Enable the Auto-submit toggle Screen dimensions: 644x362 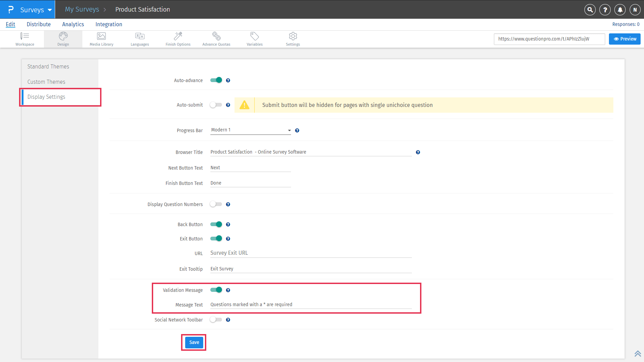click(216, 105)
